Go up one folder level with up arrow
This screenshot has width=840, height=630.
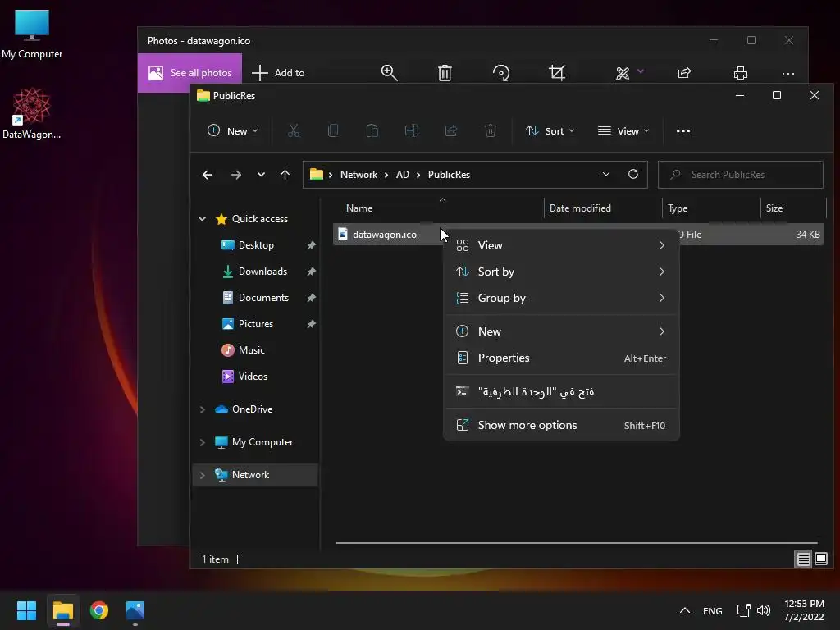click(x=285, y=175)
